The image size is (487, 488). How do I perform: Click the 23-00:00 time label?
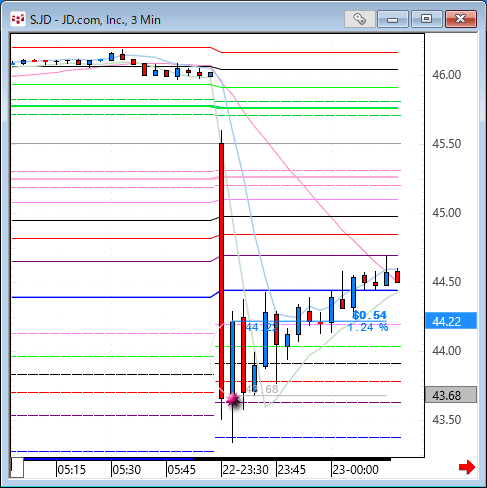click(x=355, y=470)
